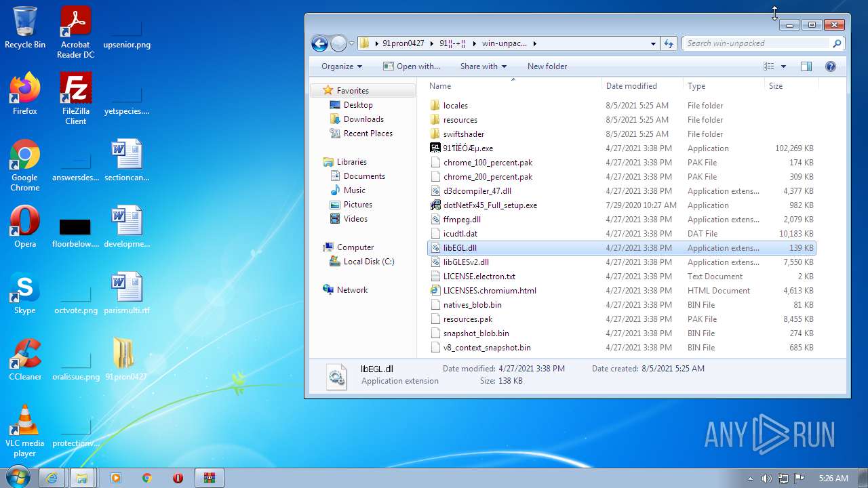Click Windows Media Player taskbar icon
Screen dimensions: 868x488
pos(115,478)
